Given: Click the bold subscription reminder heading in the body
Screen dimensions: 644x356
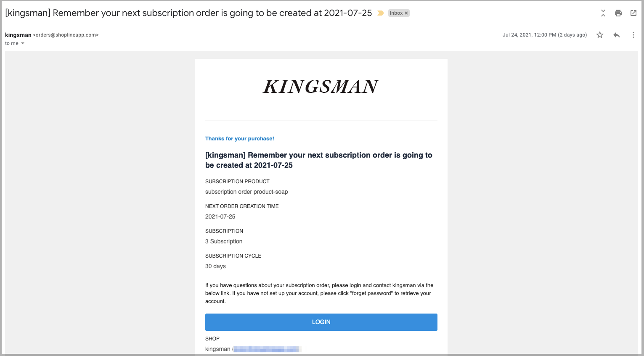Looking at the screenshot, I should [x=319, y=160].
